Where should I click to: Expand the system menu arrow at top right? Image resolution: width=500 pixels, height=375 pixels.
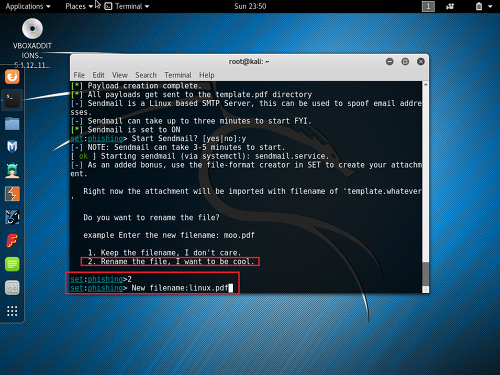click(490, 6)
